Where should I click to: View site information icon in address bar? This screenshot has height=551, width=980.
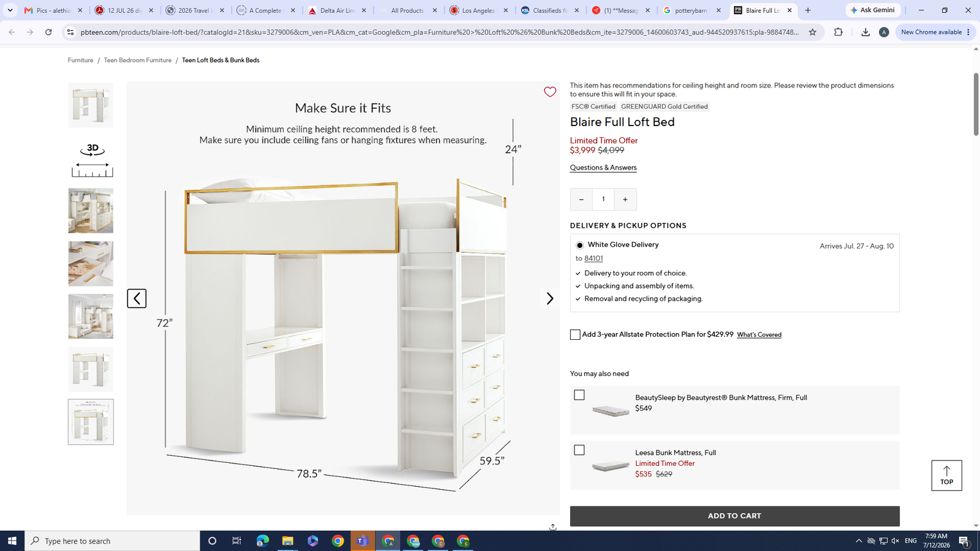click(70, 32)
